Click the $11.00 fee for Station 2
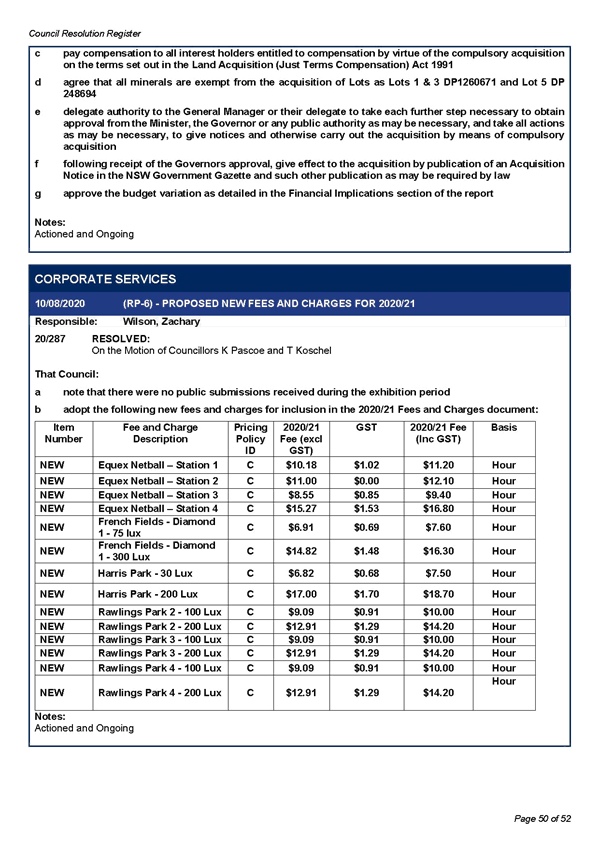599x848 pixels. [301, 481]
